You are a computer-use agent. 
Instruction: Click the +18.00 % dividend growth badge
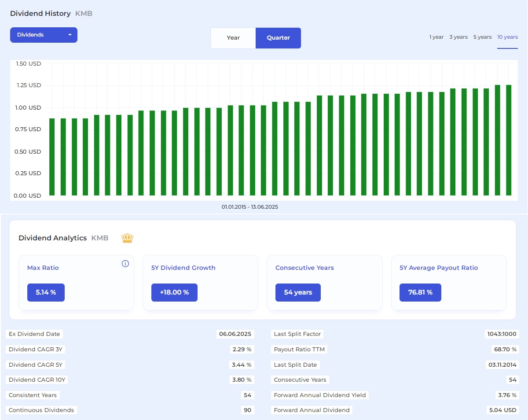tap(174, 292)
